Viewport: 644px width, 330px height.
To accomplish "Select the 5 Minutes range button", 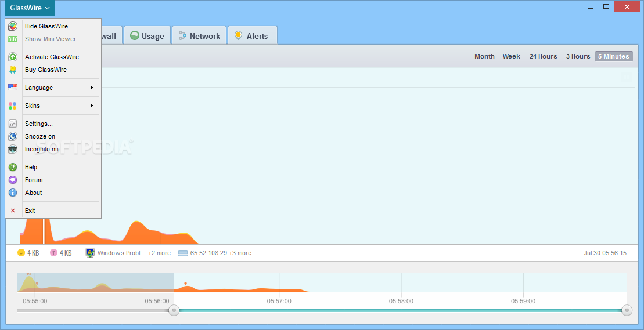I will click(x=614, y=57).
